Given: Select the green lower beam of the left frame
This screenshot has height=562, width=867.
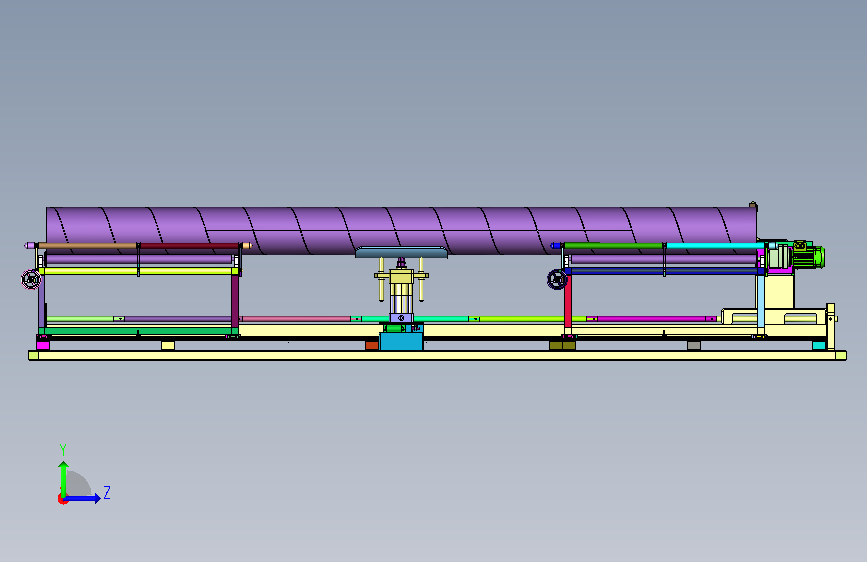Looking at the screenshot, I should 138,331.
